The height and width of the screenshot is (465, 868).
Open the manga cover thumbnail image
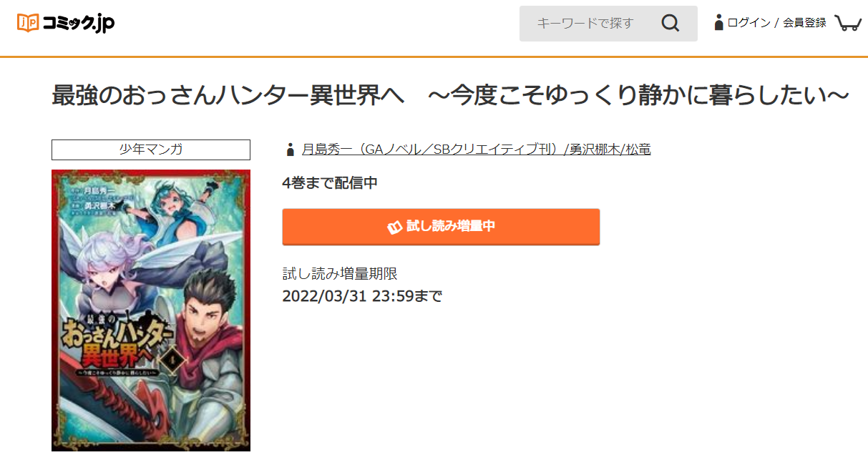coord(151,310)
